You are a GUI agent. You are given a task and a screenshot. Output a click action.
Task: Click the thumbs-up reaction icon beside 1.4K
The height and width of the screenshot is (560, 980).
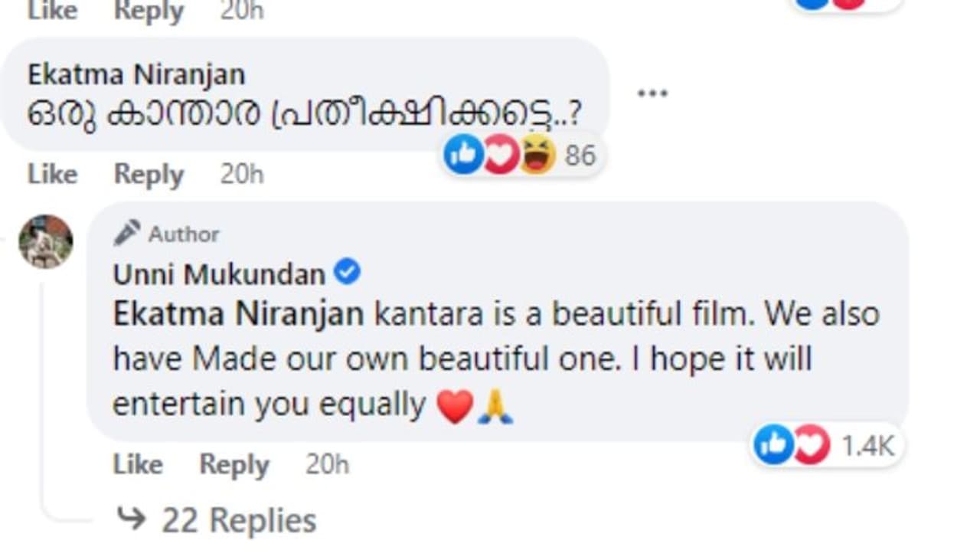773,445
